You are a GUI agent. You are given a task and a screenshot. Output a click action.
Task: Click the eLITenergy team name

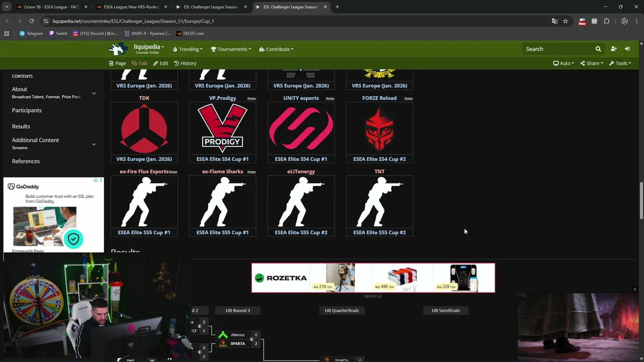(x=301, y=171)
